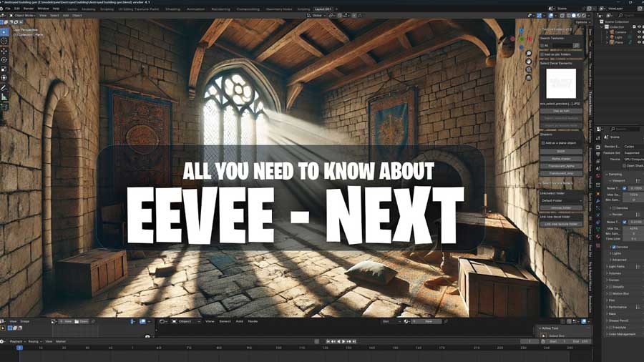The image size is (644, 362).
Task: Select the Rotate tool
Action: point(4,60)
